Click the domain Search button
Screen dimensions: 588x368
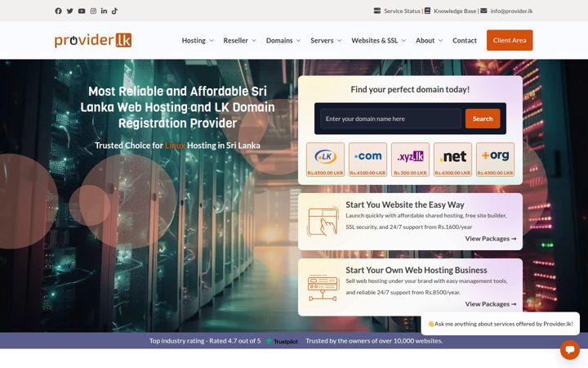(x=483, y=119)
